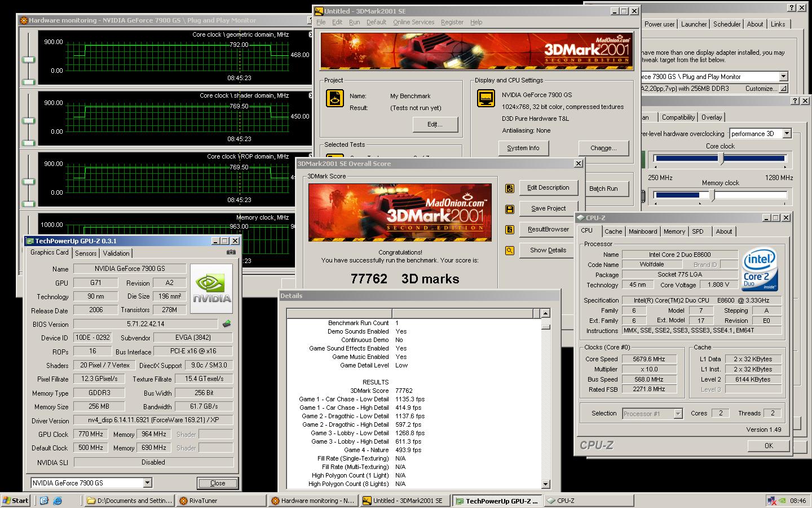Expand the display adapter target dropdown in RivaTuner
The height and width of the screenshot is (508, 812).
[x=783, y=76]
